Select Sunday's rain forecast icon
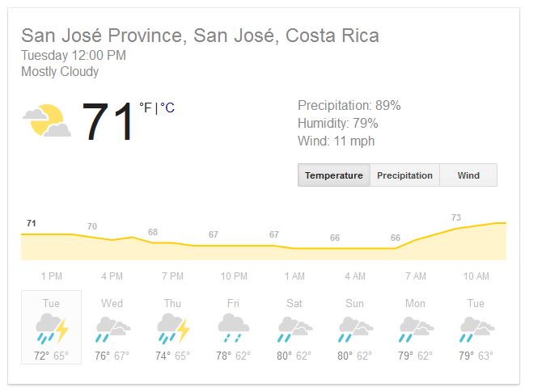The width and height of the screenshot is (546, 392). click(354, 329)
